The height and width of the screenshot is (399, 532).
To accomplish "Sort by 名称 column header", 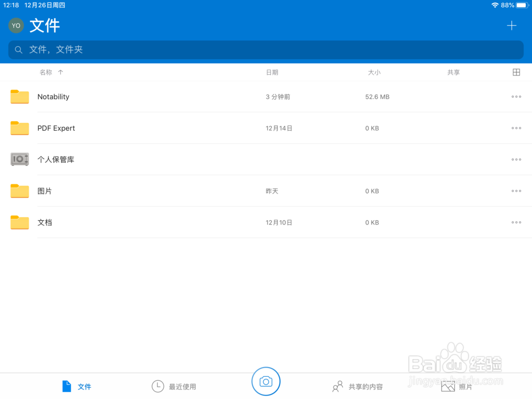I will click(46, 72).
